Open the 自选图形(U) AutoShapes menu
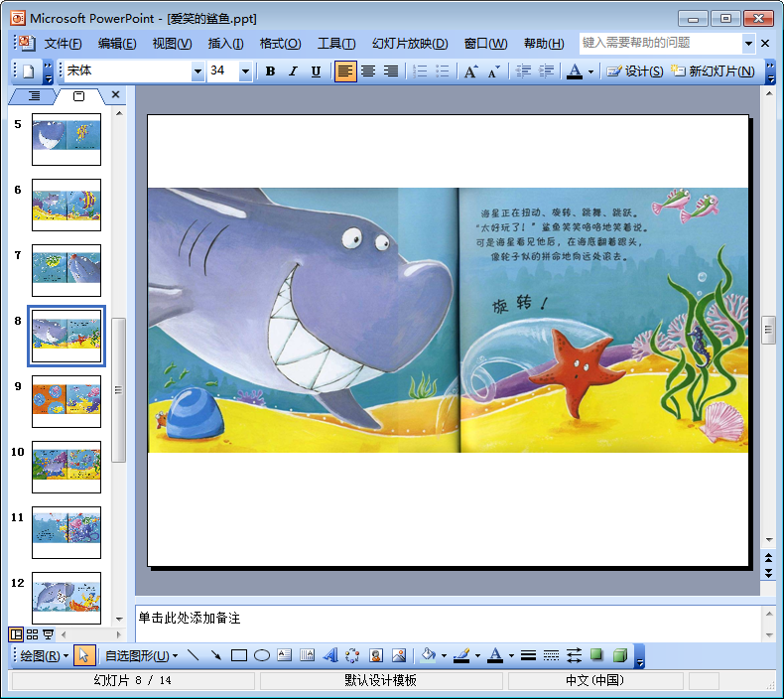Viewport: 784px width, 699px height. tap(141, 655)
